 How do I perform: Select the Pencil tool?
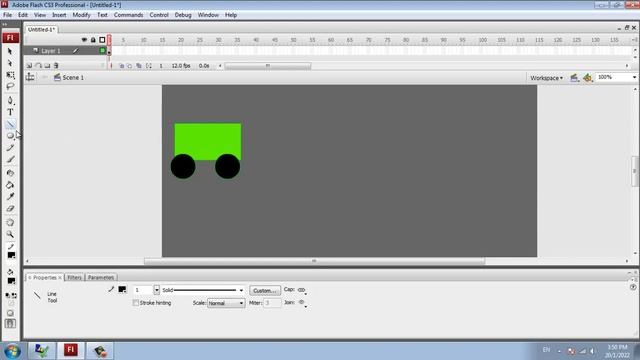click(10, 148)
